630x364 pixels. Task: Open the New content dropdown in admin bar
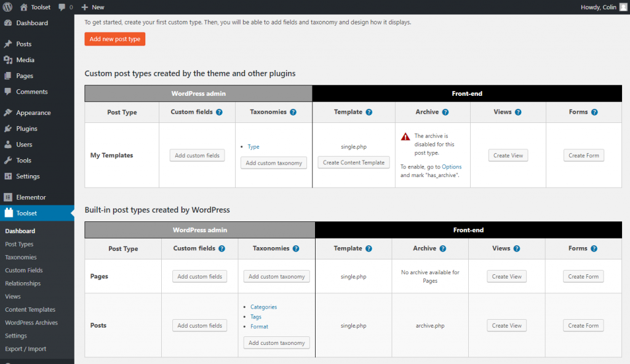point(92,7)
